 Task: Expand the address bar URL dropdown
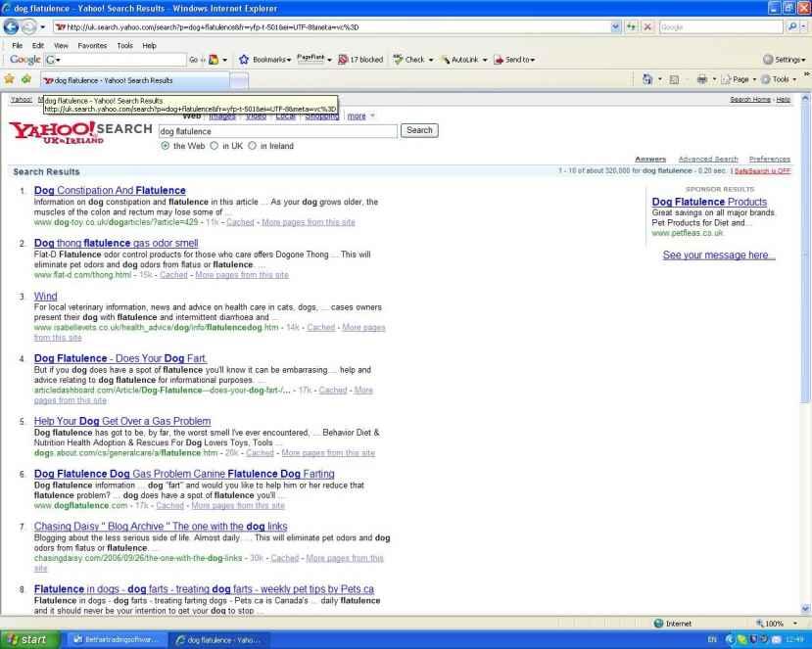(x=615, y=27)
